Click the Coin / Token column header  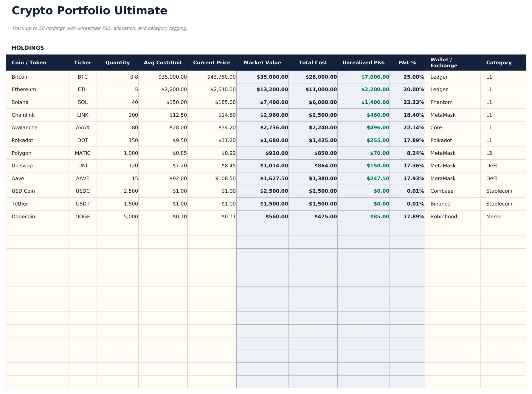[x=29, y=63]
